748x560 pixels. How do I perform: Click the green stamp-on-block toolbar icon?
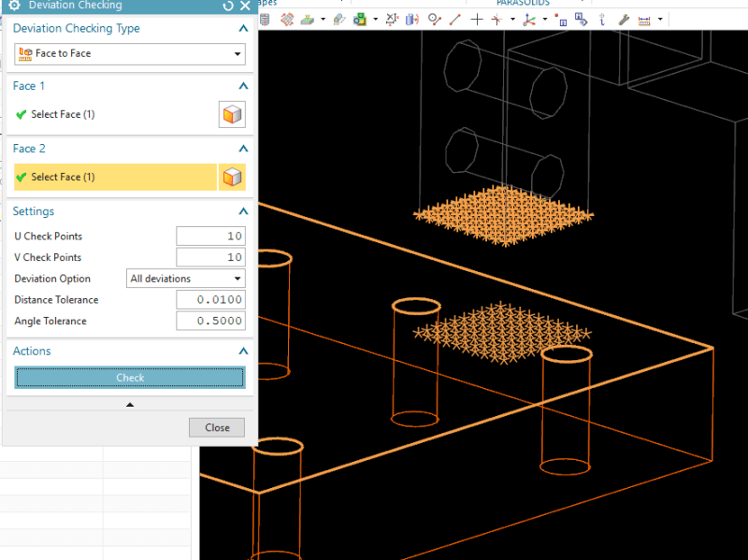click(x=308, y=20)
